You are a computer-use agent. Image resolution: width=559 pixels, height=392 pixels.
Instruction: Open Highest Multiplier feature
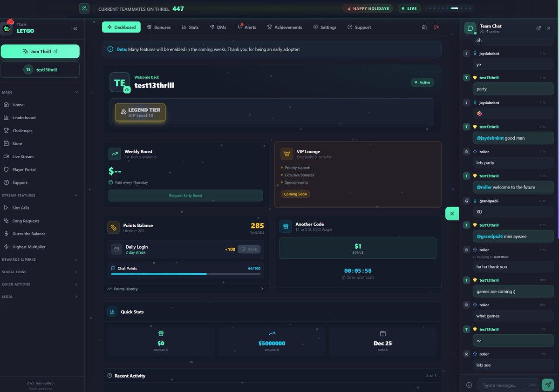click(42, 247)
